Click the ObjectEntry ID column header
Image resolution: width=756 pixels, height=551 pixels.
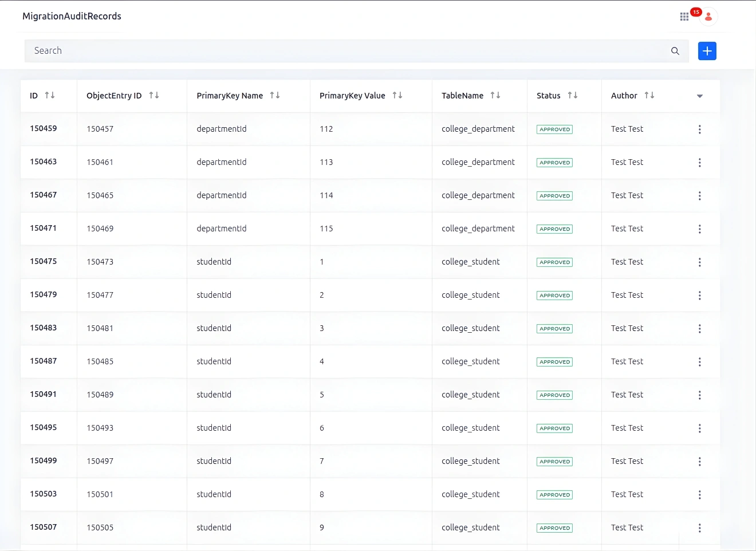(114, 96)
